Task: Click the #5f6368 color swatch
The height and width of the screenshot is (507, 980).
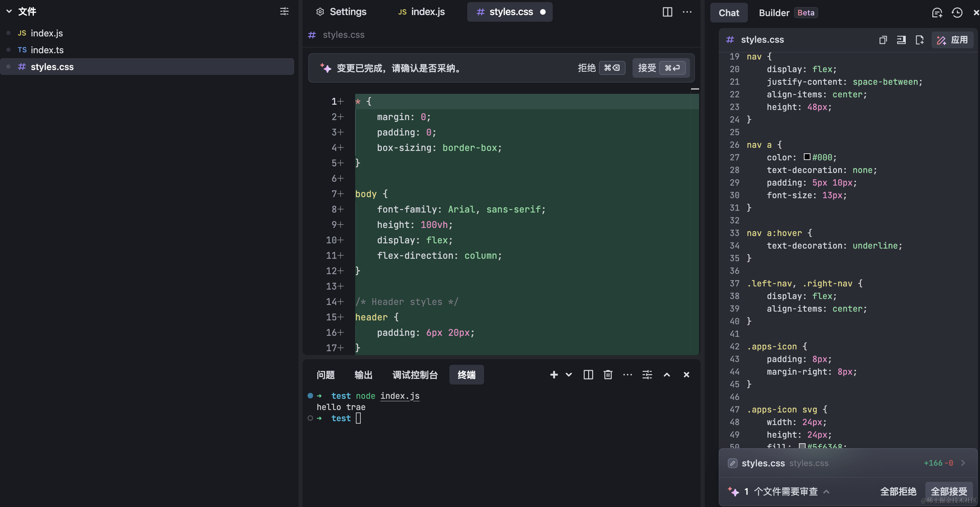Action: (802, 446)
